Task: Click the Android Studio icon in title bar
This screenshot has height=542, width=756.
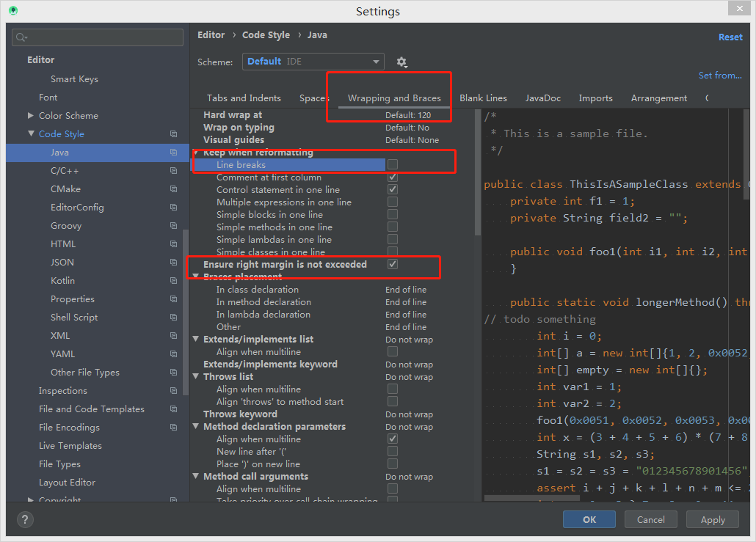Action: click(12, 11)
